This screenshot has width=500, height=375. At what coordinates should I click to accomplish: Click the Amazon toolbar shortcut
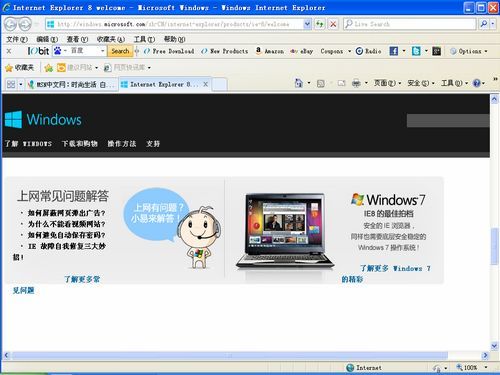(269, 51)
